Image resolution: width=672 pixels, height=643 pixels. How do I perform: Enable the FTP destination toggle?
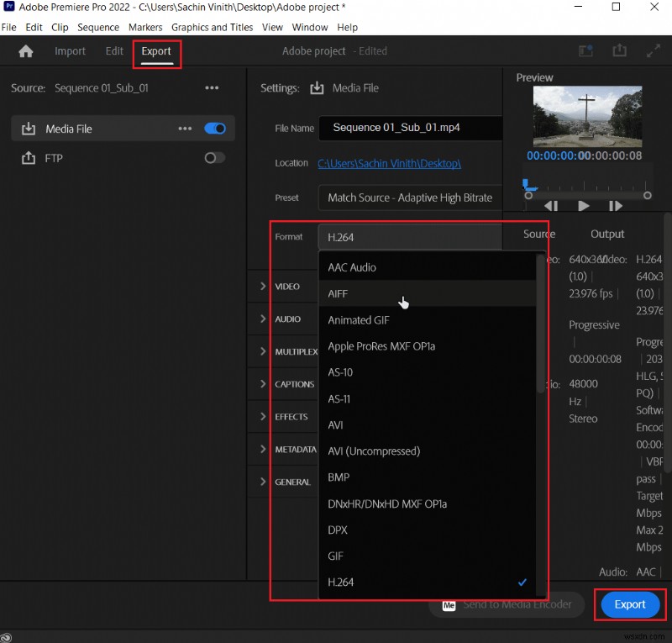[x=215, y=158]
